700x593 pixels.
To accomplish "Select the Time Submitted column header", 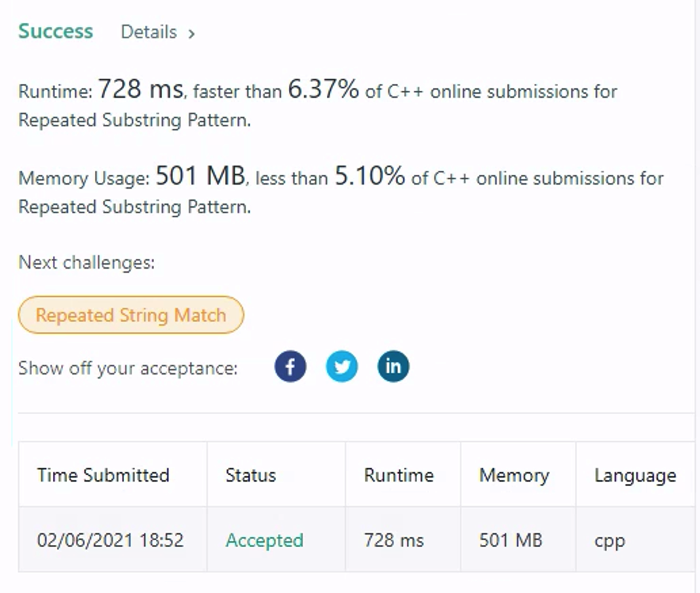I will click(103, 475).
